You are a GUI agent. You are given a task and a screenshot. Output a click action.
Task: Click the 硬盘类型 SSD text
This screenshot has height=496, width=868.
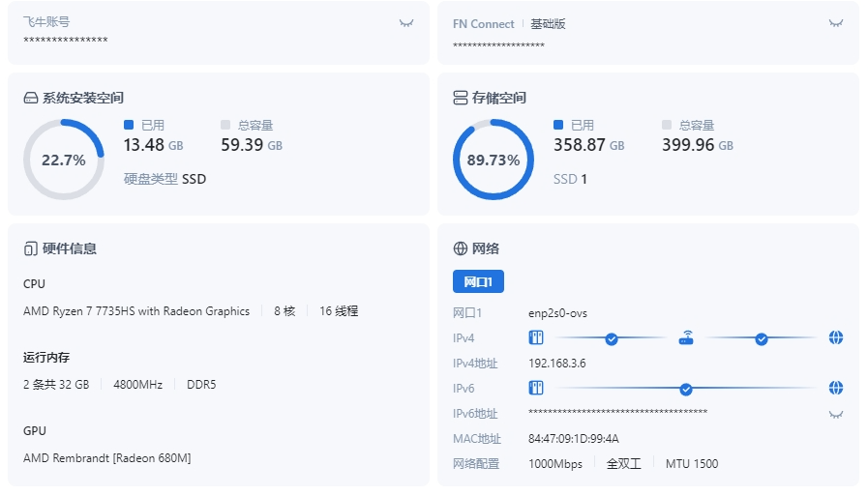point(165,179)
